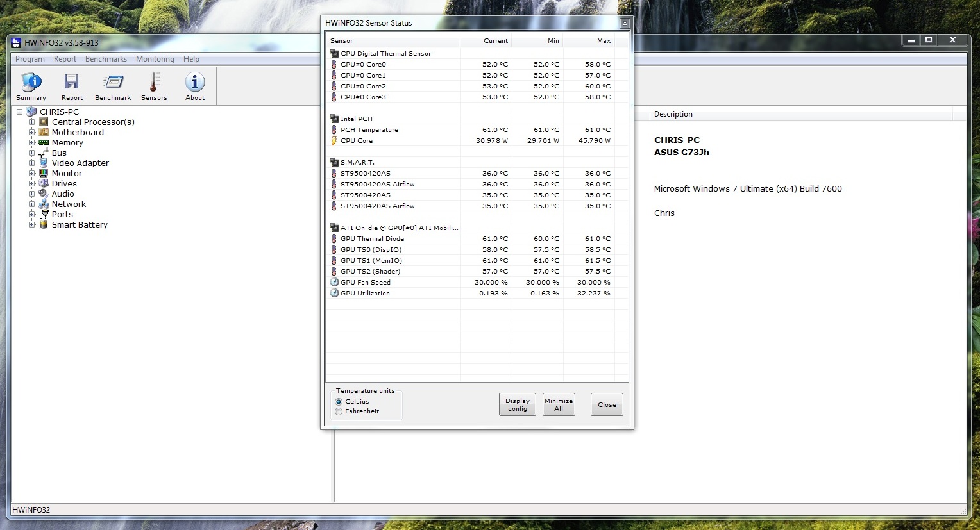Image resolution: width=980 pixels, height=530 pixels.
Task: Expand the Central Processor(s) node
Action: pos(31,122)
